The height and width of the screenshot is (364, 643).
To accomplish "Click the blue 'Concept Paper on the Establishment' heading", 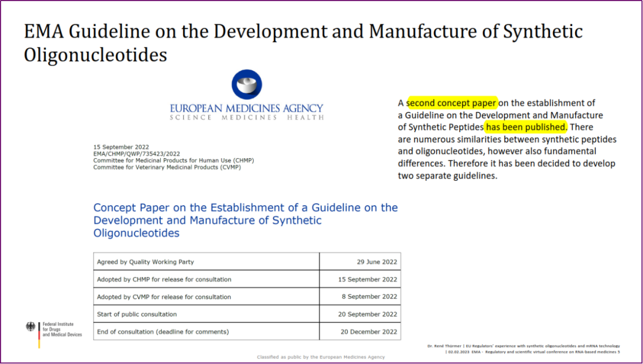I will tap(246, 220).
